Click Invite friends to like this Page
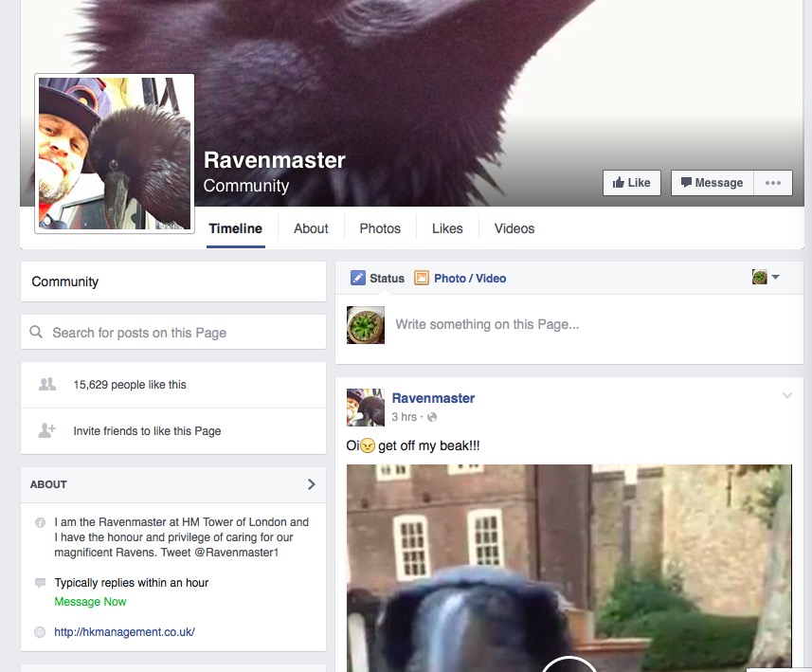 click(147, 431)
